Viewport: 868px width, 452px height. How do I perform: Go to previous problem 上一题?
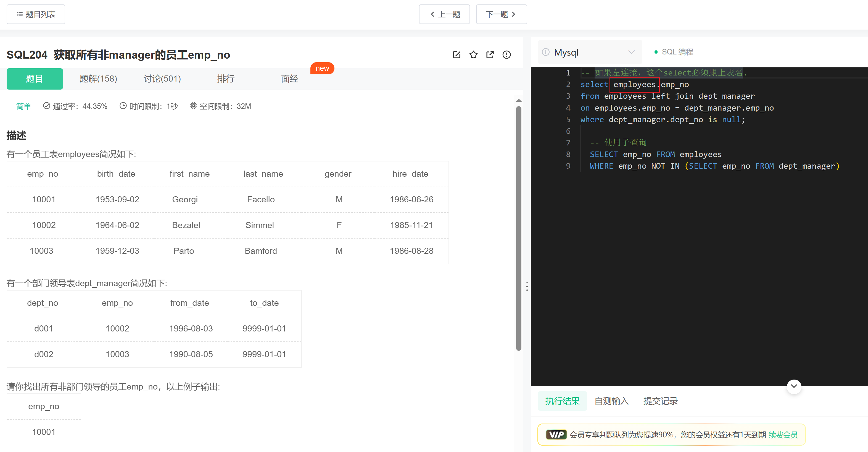(x=444, y=14)
